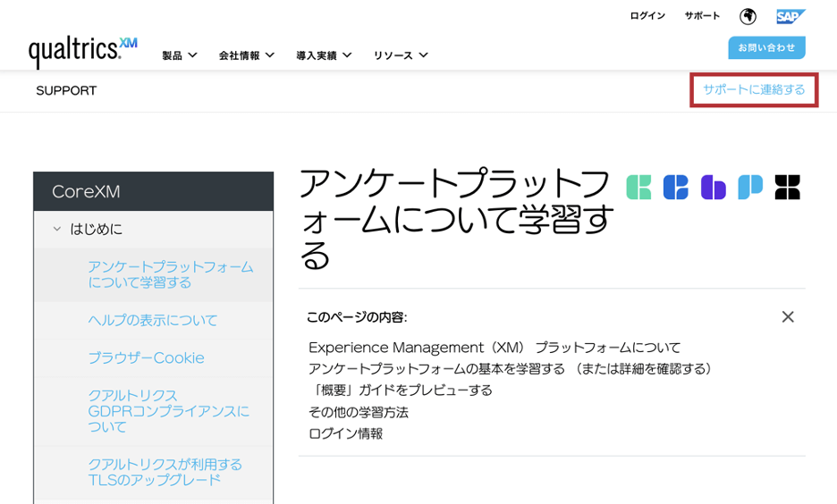This screenshot has width=837, height=504.
Task: Click the black XM product icon
Action: 787,187
